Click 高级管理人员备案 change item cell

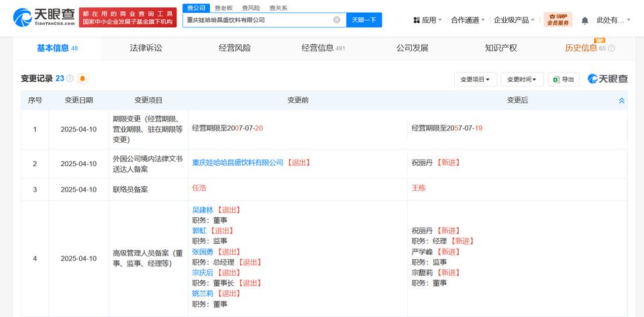(148, 258)
